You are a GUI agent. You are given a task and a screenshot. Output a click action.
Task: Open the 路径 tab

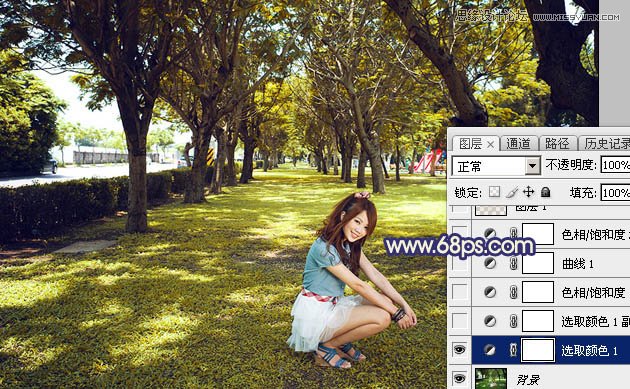click(557, 143)
